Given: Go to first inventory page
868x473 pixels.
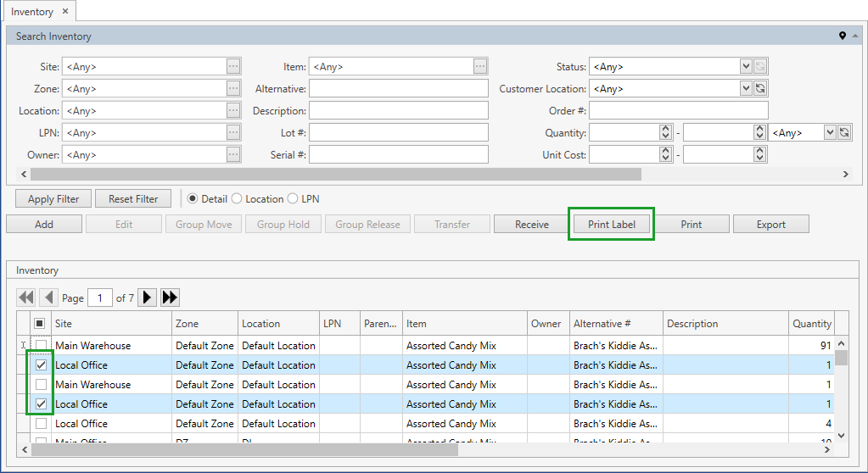Looking at the screenshot, I should (x=26, y=298).
